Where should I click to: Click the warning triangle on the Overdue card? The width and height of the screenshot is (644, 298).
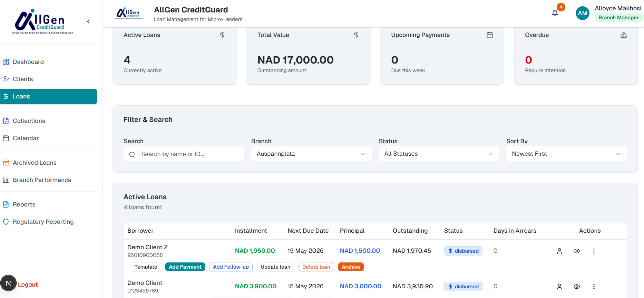[x=624, y=35]
